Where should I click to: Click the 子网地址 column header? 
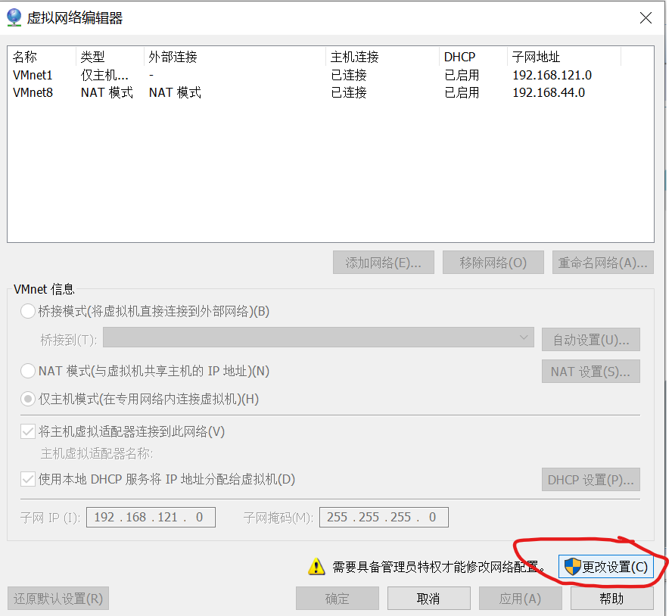click(x=565, y=57)
